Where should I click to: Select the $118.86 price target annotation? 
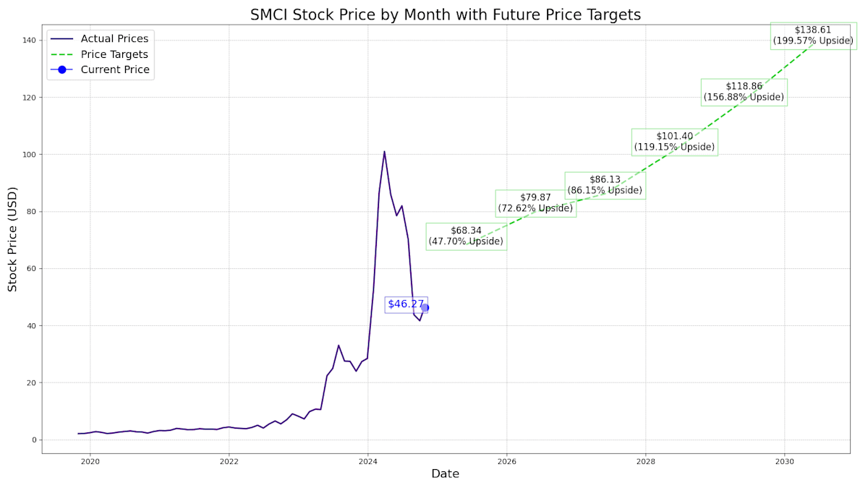pos(744,92)
